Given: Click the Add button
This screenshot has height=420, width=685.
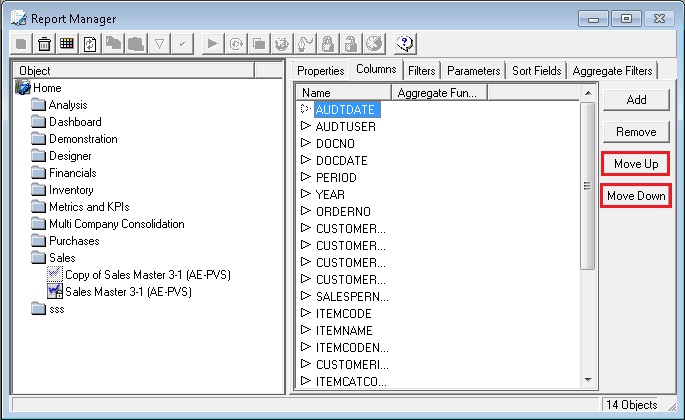Looking at the screenshot, I should (635, 100).
